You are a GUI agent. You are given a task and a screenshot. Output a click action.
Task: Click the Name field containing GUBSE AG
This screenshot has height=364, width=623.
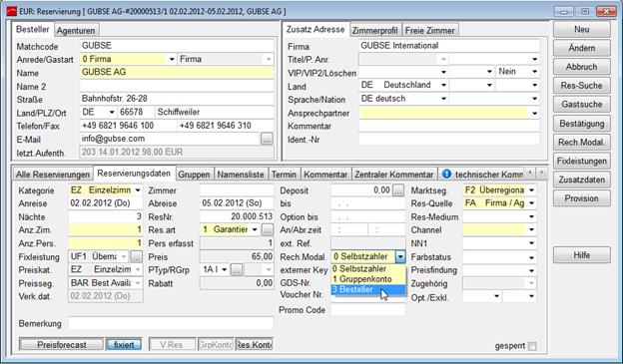(x=177, y=72)
